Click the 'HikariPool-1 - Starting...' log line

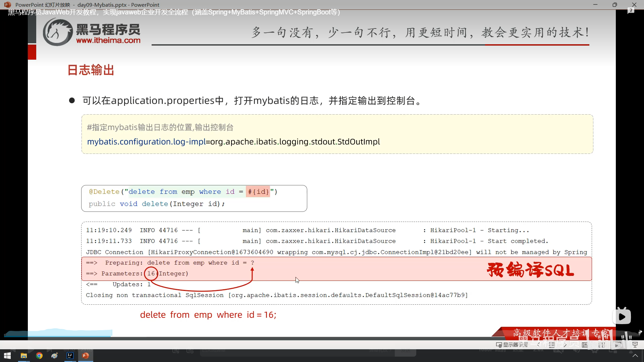pos(308,230)
